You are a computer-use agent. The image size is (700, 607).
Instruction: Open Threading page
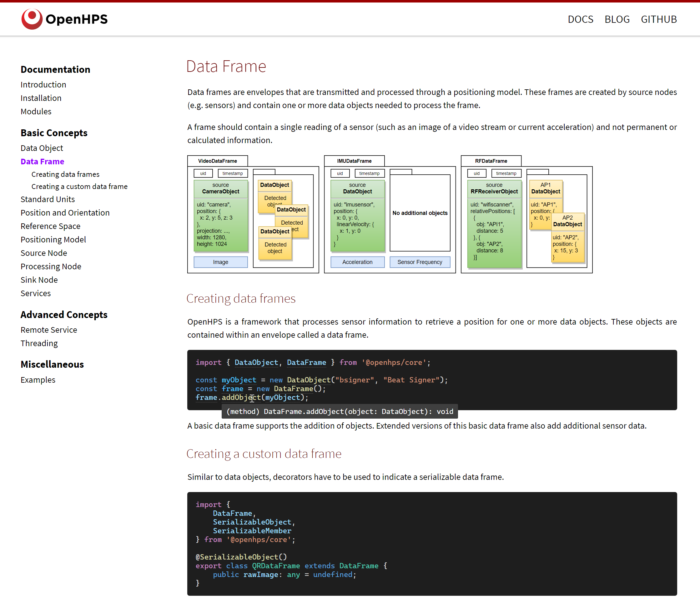(39, 343)
